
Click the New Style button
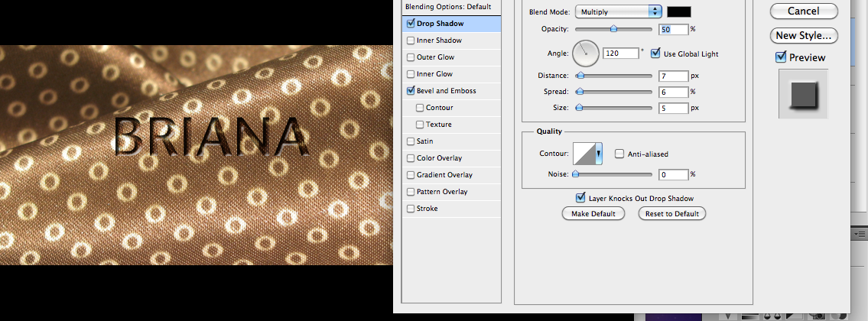tap(801, 35)
